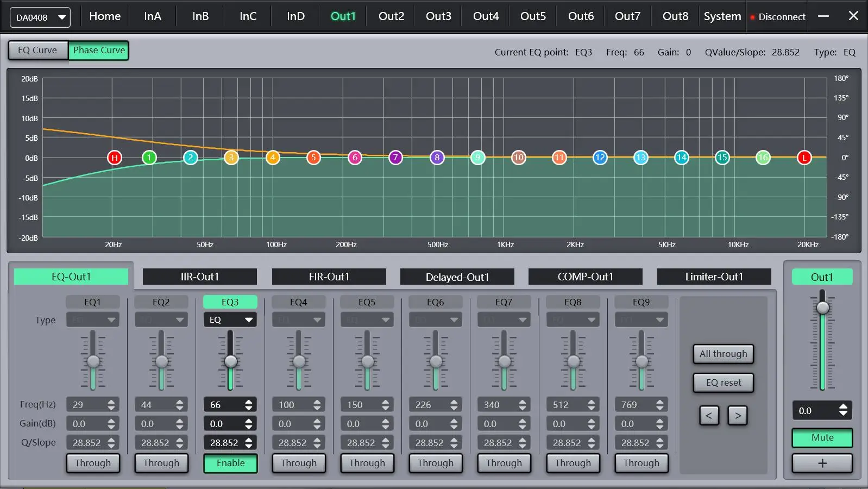This screenshot has width=868, height=489.
Task: Click the high-pass H node on graph
Action: [x=114, y=158]
